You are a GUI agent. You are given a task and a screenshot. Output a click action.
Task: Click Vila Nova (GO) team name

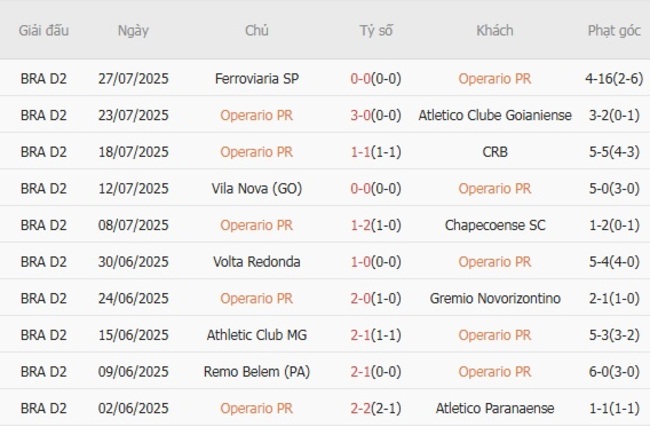256,188
